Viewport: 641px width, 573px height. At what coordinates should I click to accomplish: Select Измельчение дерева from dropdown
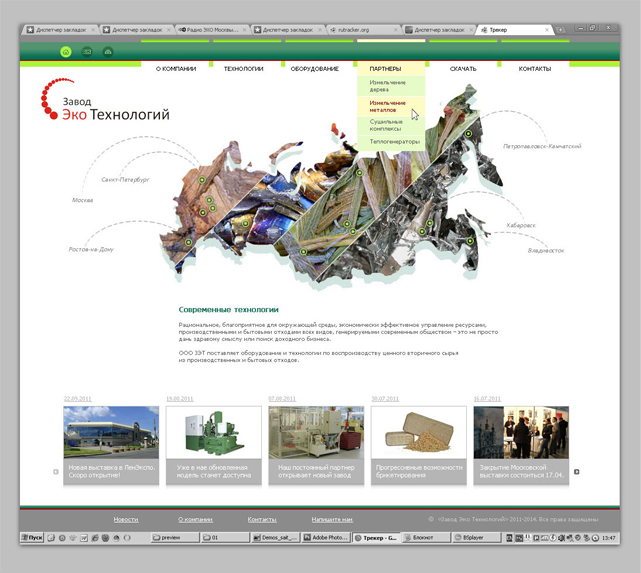(387, 86)
